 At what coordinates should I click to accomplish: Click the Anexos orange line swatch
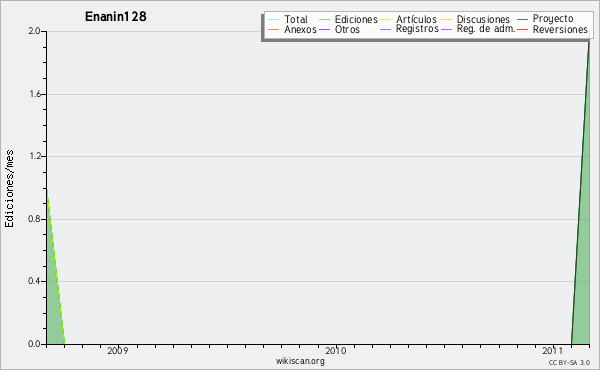(x=274, y=29)
